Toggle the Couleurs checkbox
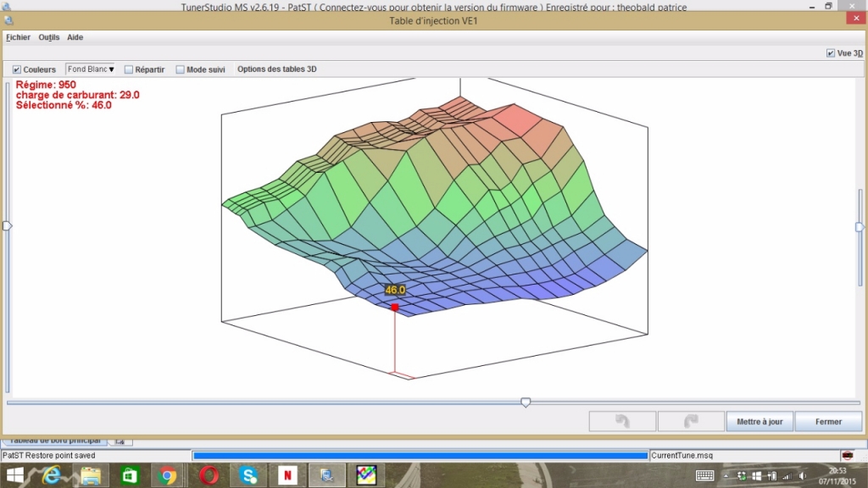Screen dimensions: 868x488 [x=17, y=69]
